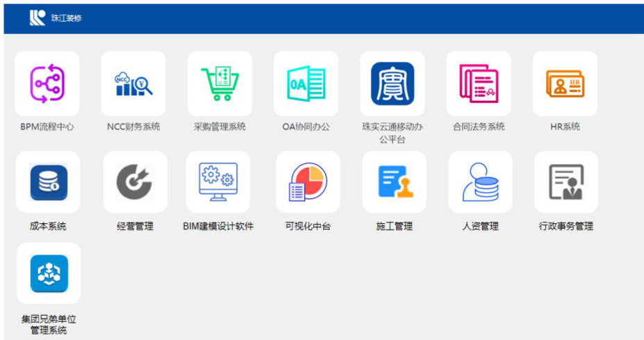Select the OA协同办公 text label
This screenshot has height=340, width=644.
(306, 127)
